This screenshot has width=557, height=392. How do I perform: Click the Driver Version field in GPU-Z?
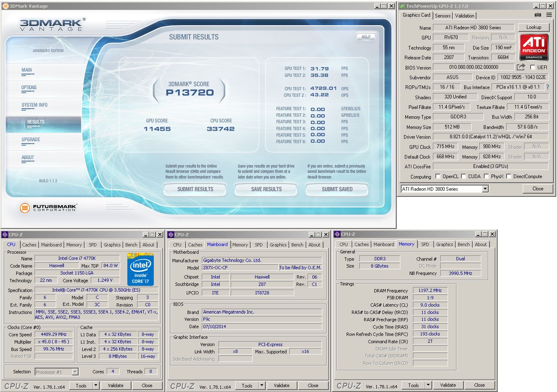pos(491,137)
